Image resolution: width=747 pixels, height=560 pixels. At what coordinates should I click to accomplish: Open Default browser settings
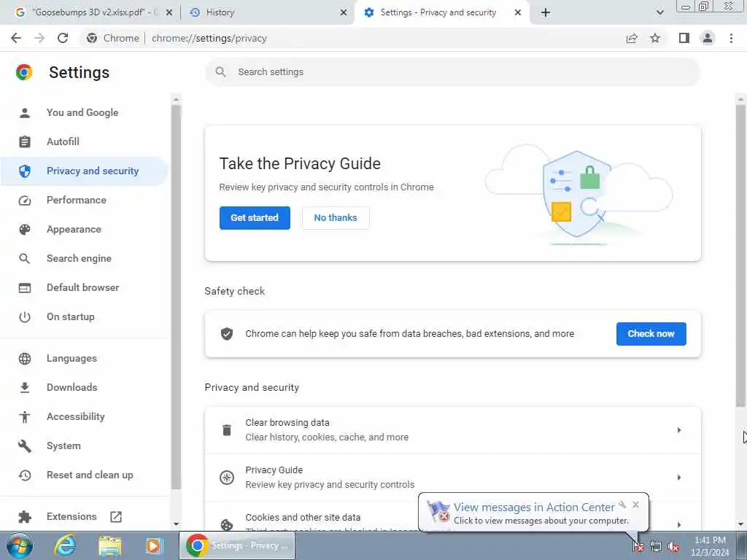(x=83, y=287)
